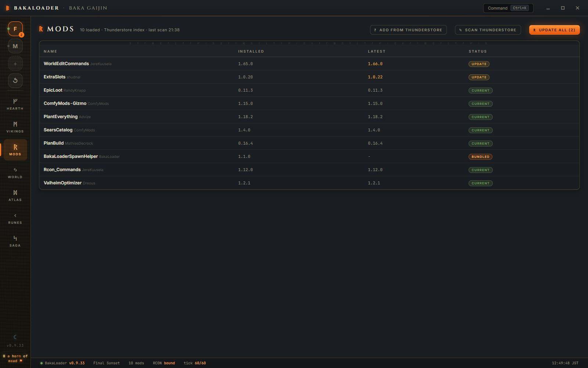Select the F server profile icon
The height and width of the screenshot is (368, 588).
[x=15, y=29]
